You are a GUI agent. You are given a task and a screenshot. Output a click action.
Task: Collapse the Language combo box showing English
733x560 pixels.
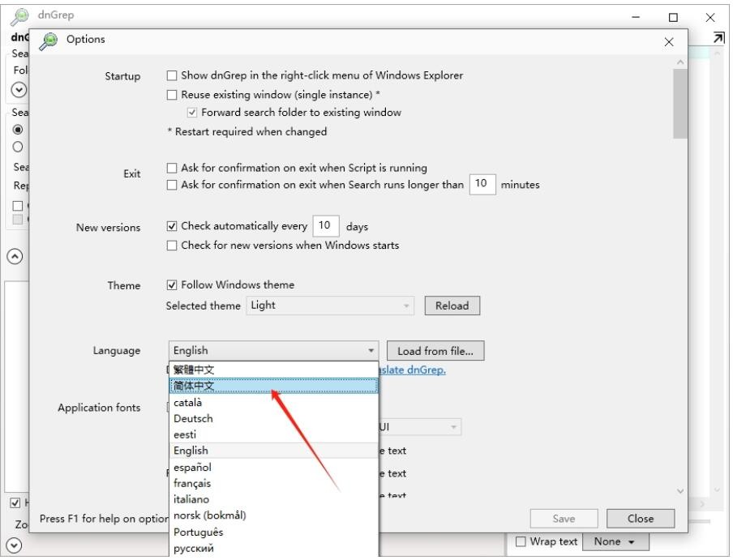point(273,351)
